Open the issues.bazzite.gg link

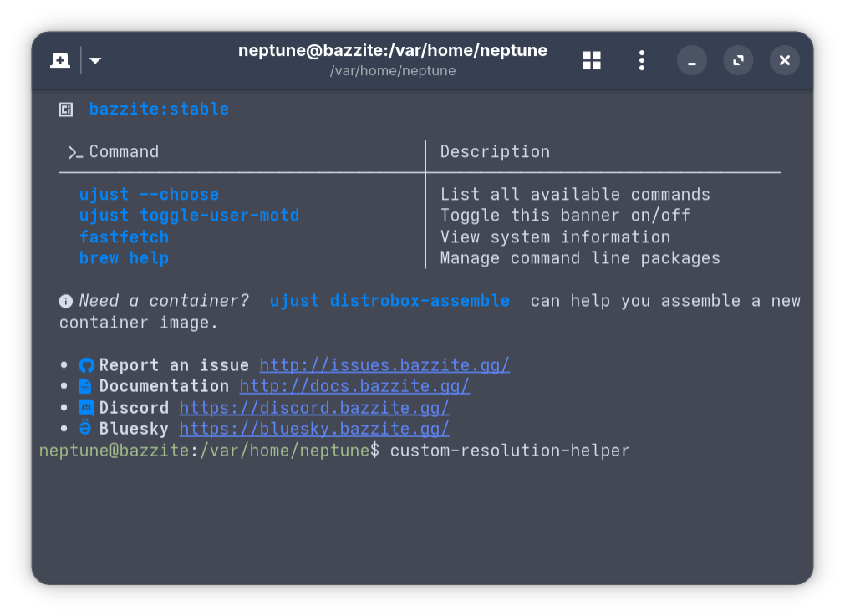pyautogui.click(x=384, y=365)
